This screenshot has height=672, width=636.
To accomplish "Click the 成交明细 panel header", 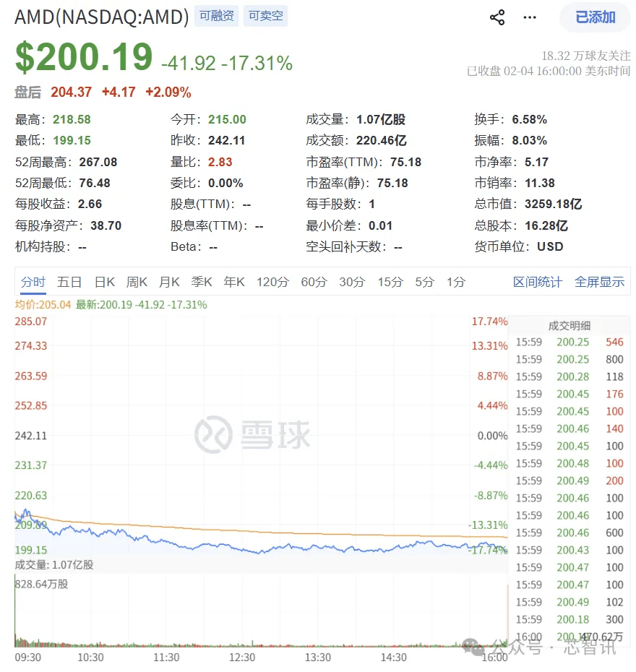I will pyautogui.click(x=570, y=325).
